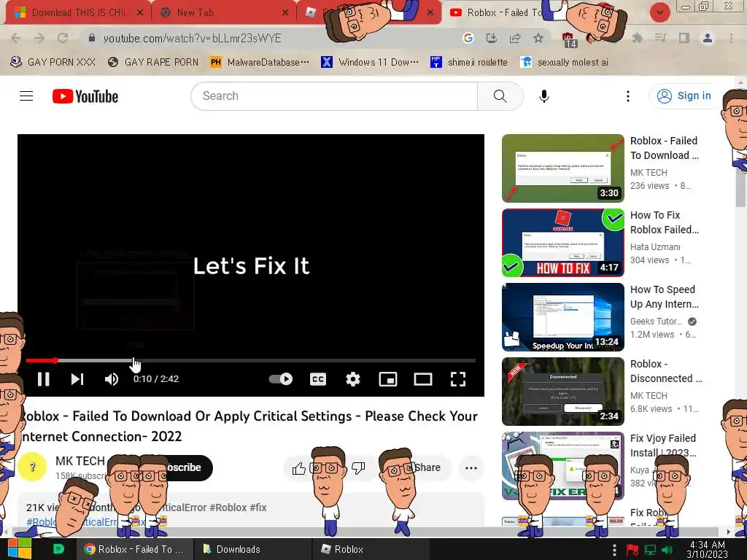This screenshot has width=747, height=560.
Task: Seek on the red video progress bar
Action: click(251, 360)
